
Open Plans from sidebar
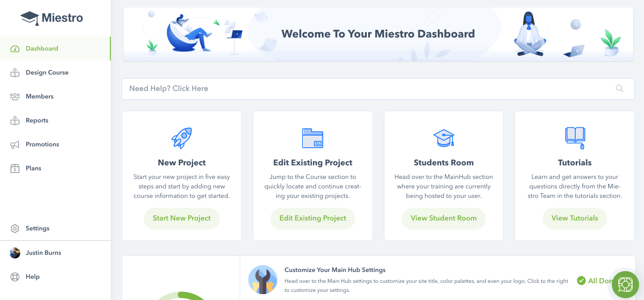click(55, 169)
